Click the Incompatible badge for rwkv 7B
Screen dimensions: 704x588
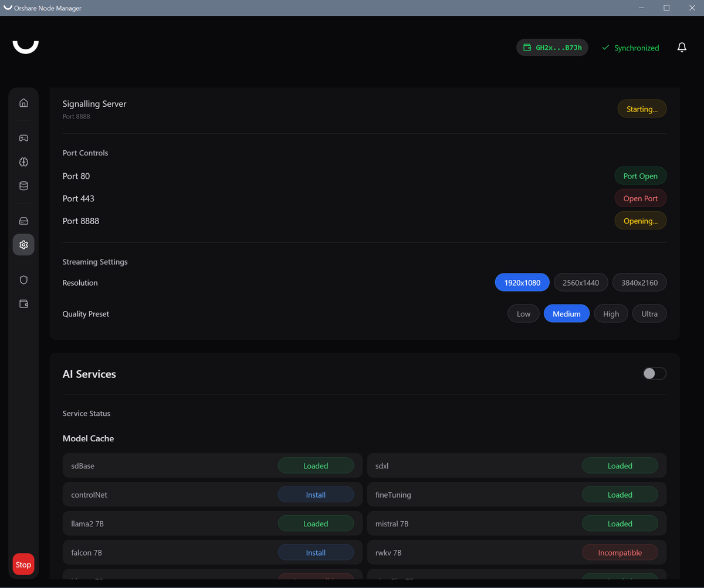(x=620, y=553)
